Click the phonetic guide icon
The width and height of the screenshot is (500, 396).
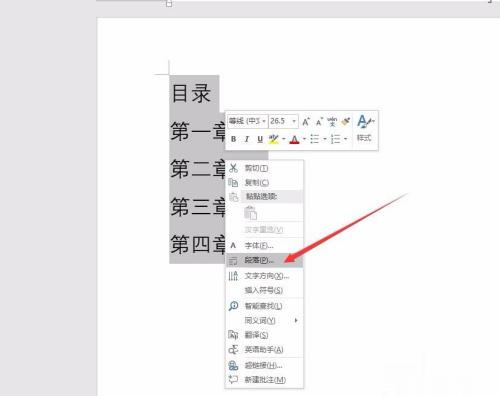332,122
